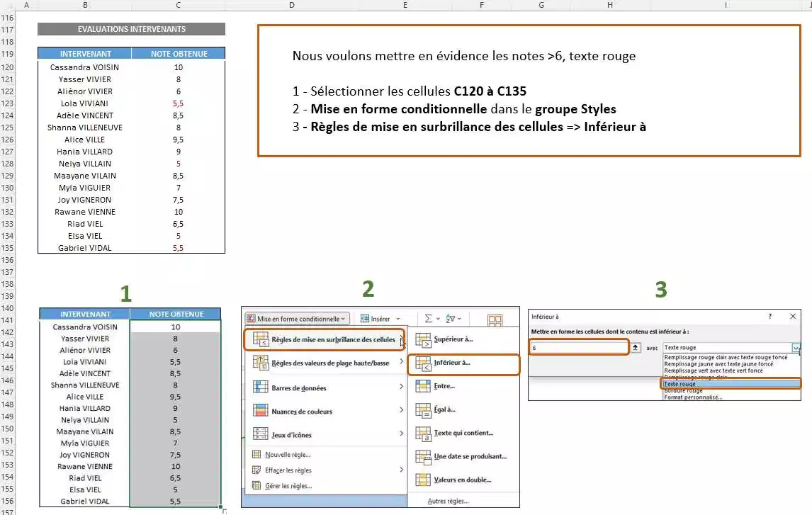
Task: Select row 141 header
Action: point(7,320)
